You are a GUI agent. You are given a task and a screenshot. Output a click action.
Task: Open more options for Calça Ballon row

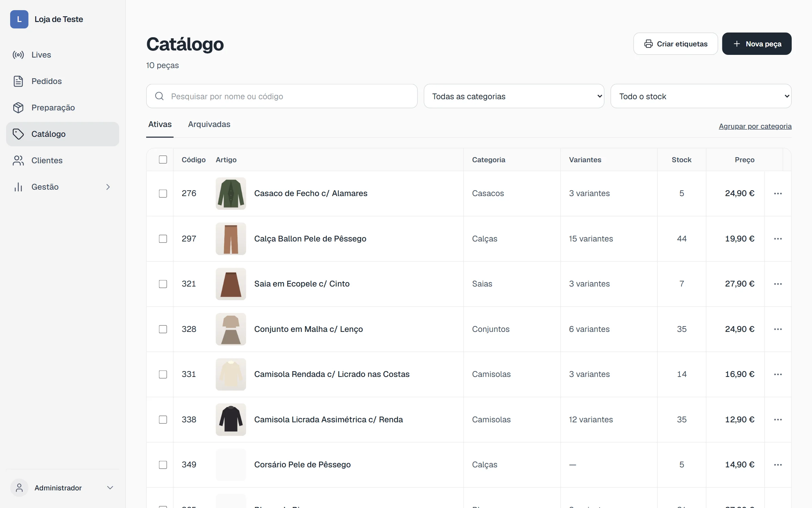[x=778, y=239]
